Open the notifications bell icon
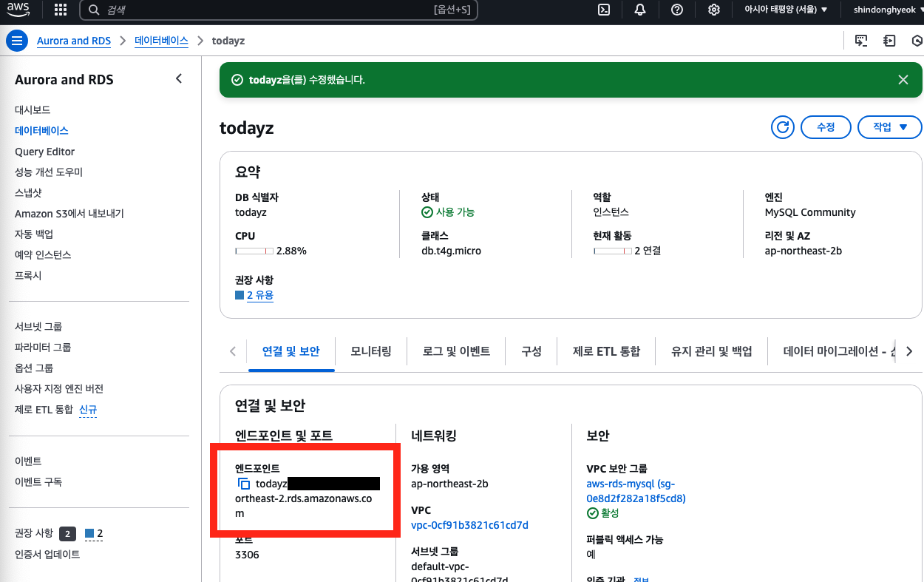The width and height of the screenshot is (924, 582). coord(640,10)
